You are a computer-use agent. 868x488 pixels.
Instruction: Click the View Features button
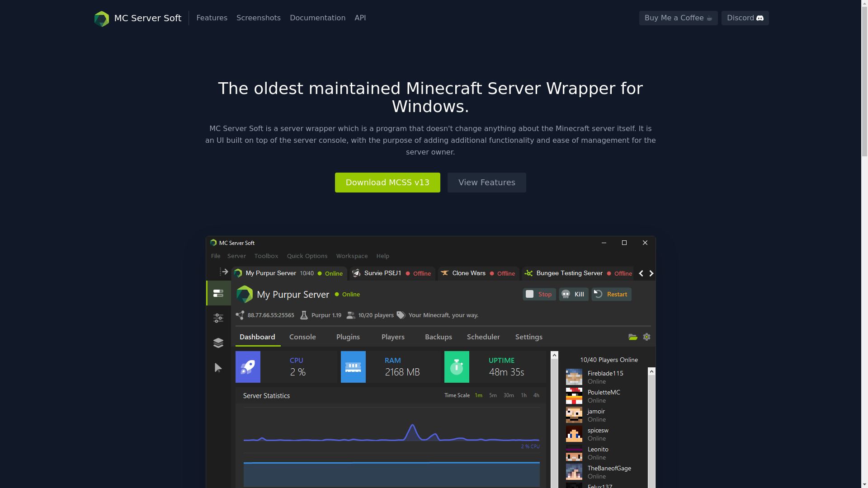[487, 183]
